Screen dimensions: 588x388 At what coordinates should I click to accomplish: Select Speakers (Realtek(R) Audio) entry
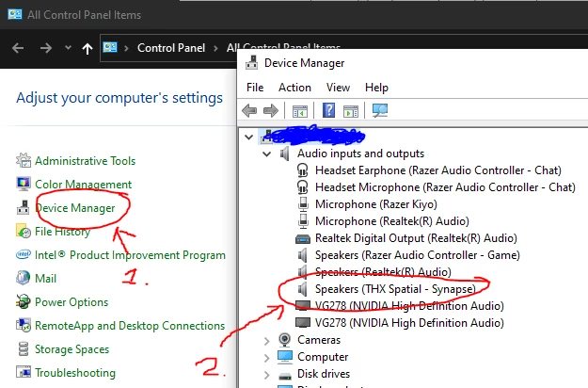click(383, 272)
